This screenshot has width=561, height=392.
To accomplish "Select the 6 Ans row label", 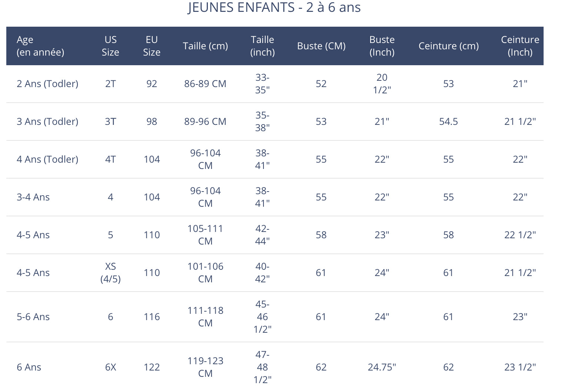I will [x=29, y=367].
